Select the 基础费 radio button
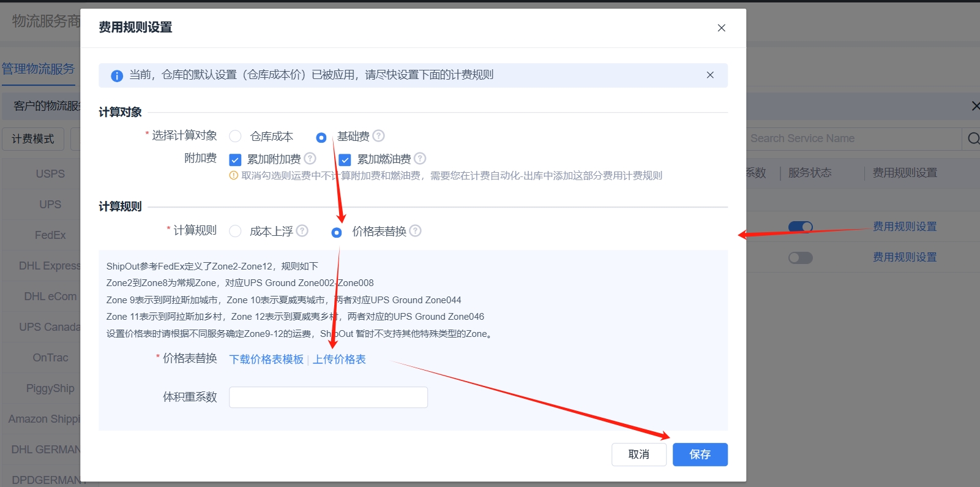The height and width of the screenshot is (487, 980). (321, 137)
